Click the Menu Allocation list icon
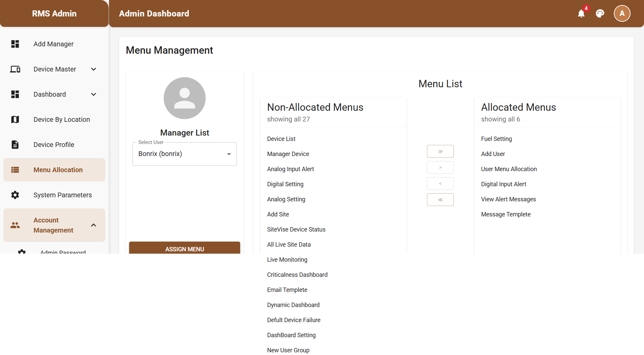 pyautogui.click(x=15, y=170)
